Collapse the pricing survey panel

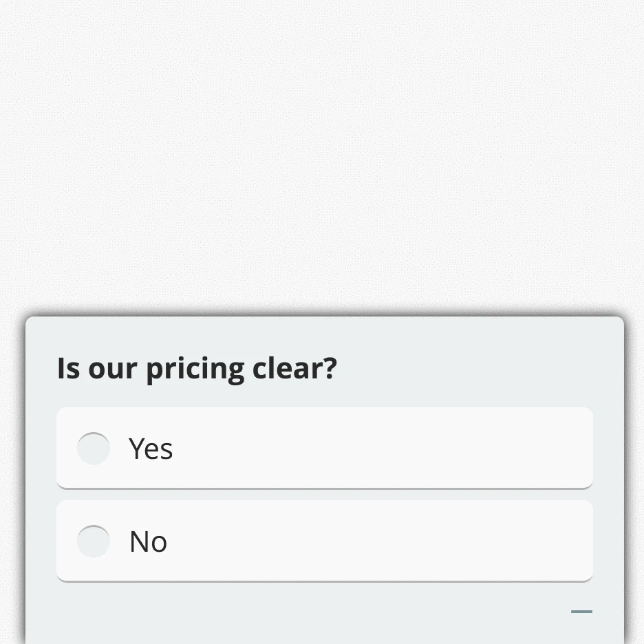click(581, 611)
